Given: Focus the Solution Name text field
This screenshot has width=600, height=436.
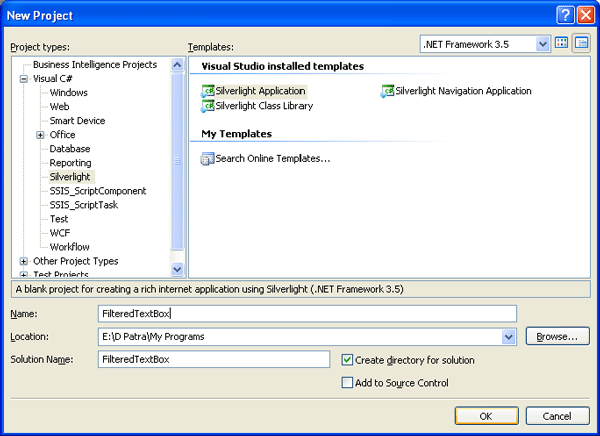Looking at the screenshot, I should (214, 359).
